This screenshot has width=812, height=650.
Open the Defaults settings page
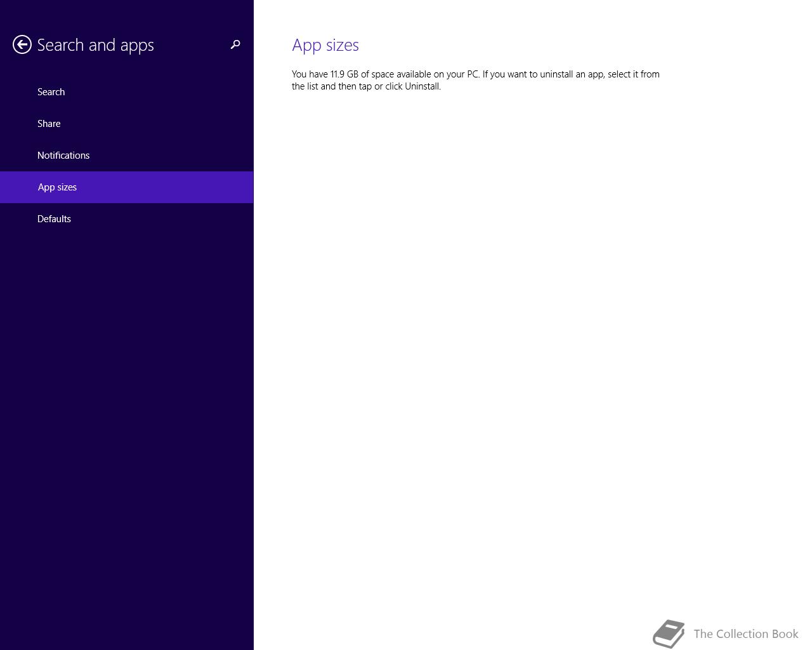coord(127,219)
